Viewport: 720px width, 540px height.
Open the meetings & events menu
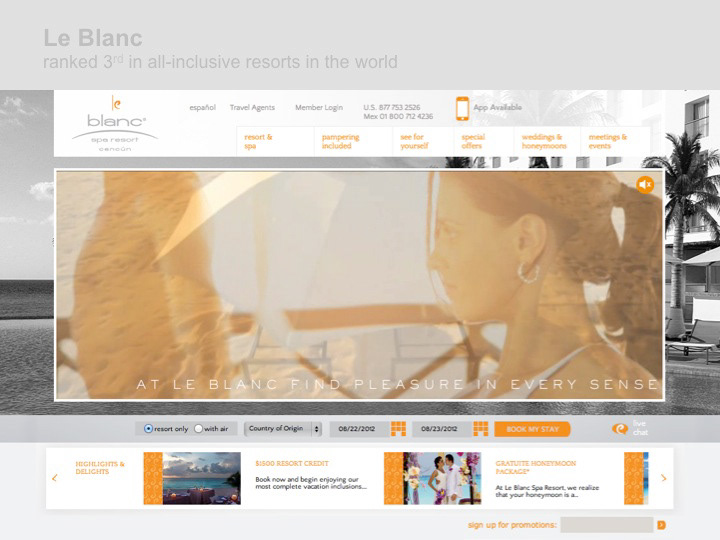coord(608,141)
